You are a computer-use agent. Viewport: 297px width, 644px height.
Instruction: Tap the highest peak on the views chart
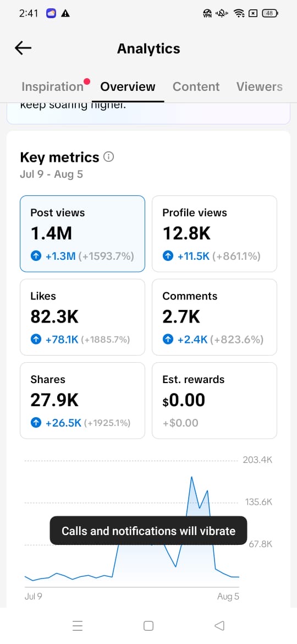tap(191, 478)
